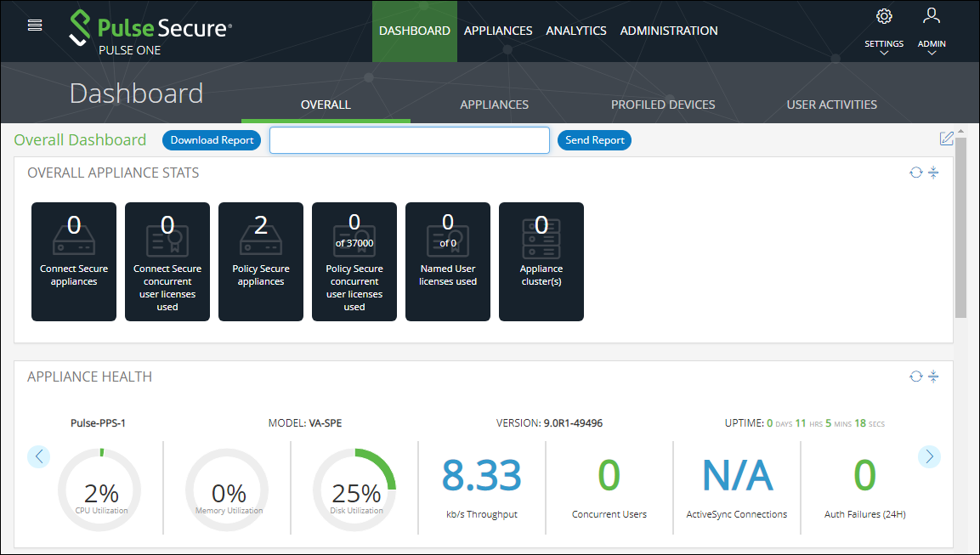Switch to the Profiled Devices tab

pyautogui.click(x=663, y=105)
